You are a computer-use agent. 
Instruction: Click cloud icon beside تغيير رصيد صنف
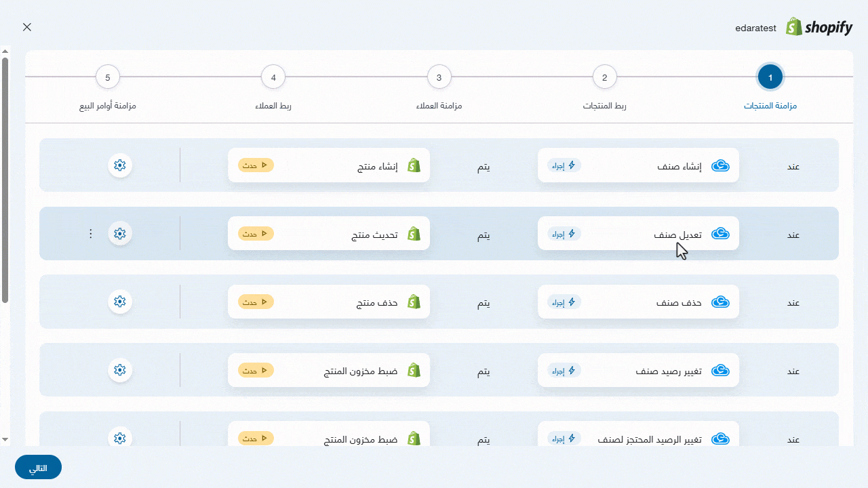pos(720,371)
